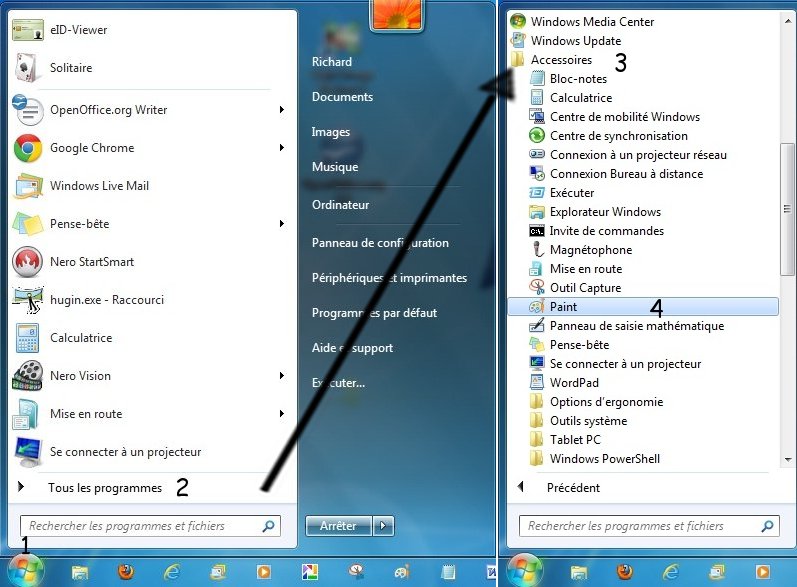Click the Snipping Tool icon in the taskbar
Image resolution: width=797 pixels, height=587 pixels.
(x=356, y=572)
